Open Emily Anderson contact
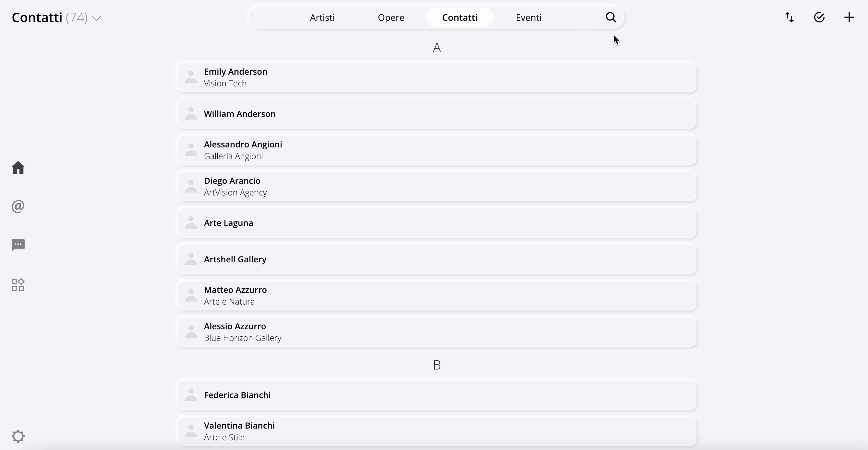Viewport: 868px width, 450px height. [437, 77]
